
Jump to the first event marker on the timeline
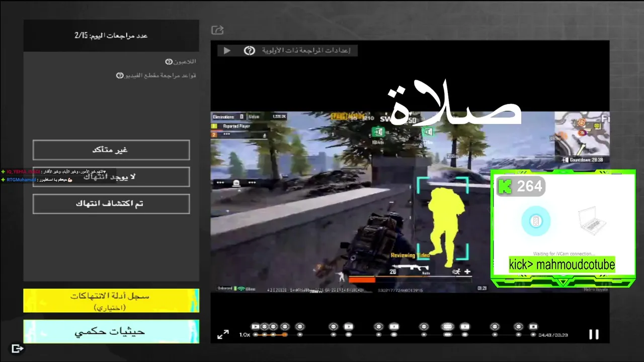tap(255, 327)
